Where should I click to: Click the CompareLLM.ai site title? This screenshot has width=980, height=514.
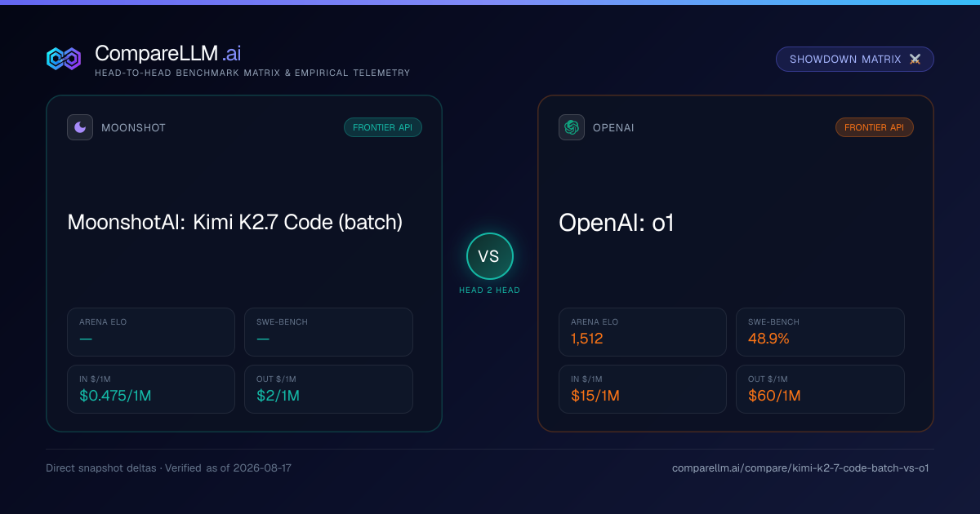pos(167,54)
